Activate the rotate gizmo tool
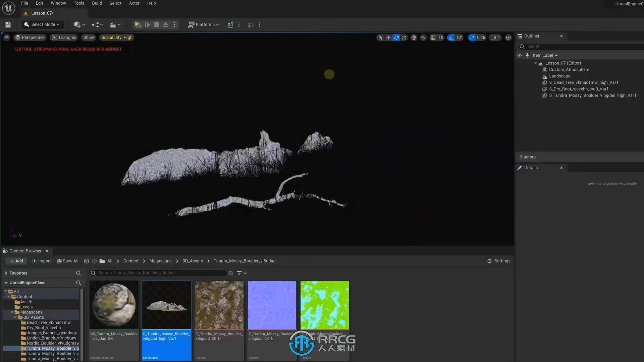The image size is (644, 362). point(396,38)
